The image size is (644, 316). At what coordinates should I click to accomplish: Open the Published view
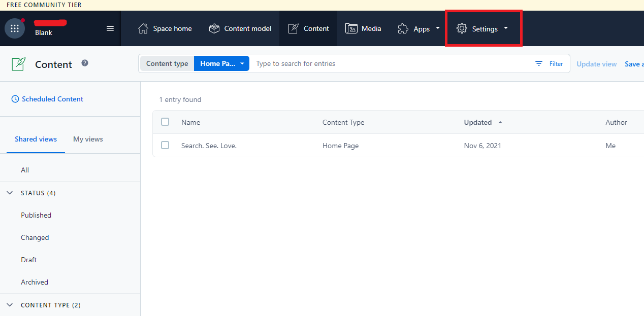click(x=36, y=215)
